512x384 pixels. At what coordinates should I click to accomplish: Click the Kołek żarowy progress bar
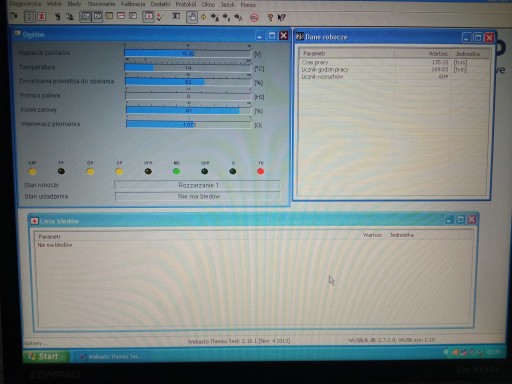(189, 110)
